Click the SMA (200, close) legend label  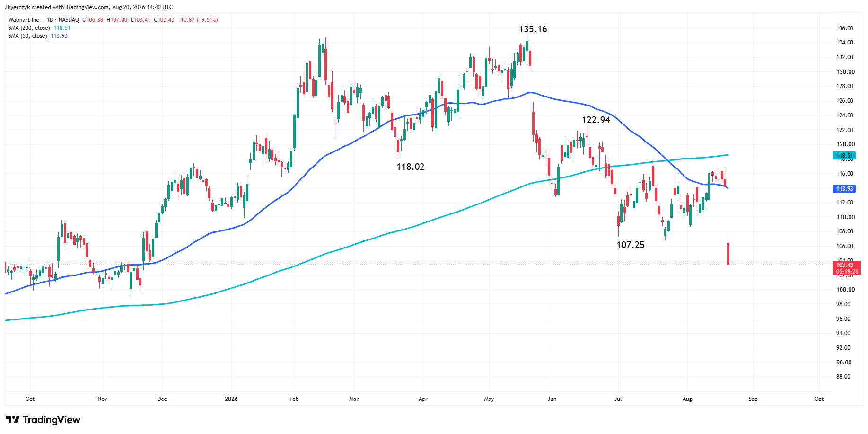pos(29,28)
